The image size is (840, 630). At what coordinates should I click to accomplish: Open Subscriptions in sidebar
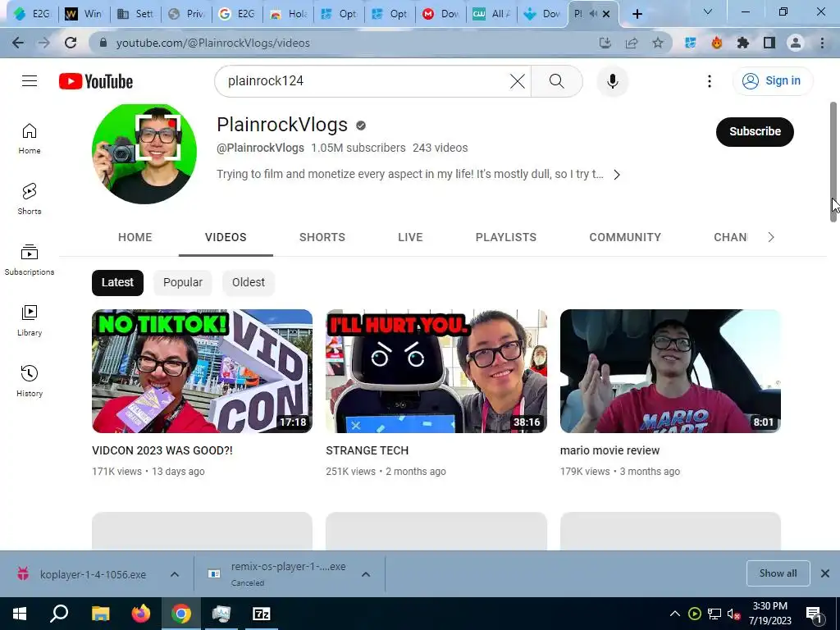[x=30, y=260]
